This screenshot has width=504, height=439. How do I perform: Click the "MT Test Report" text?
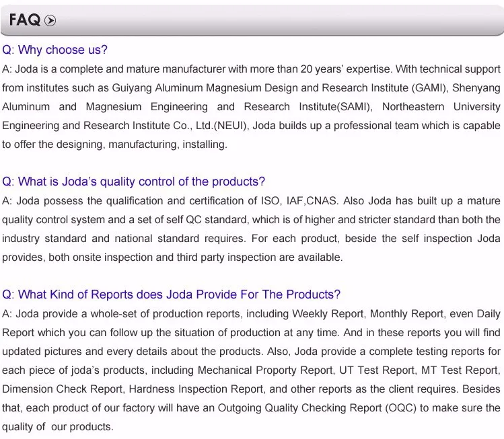point(460,370)
